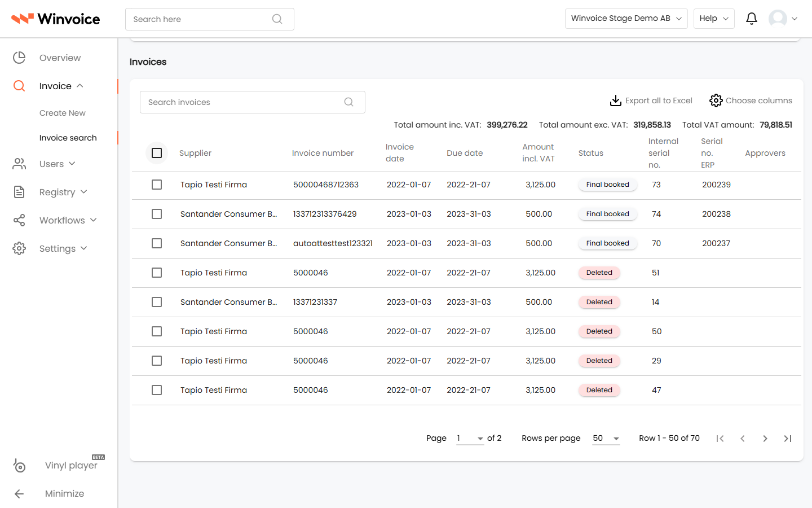Click the Invoice magnifier sidebar icon
The width and height of the screenshot is (812, 508).
click(x=19, y=86)
